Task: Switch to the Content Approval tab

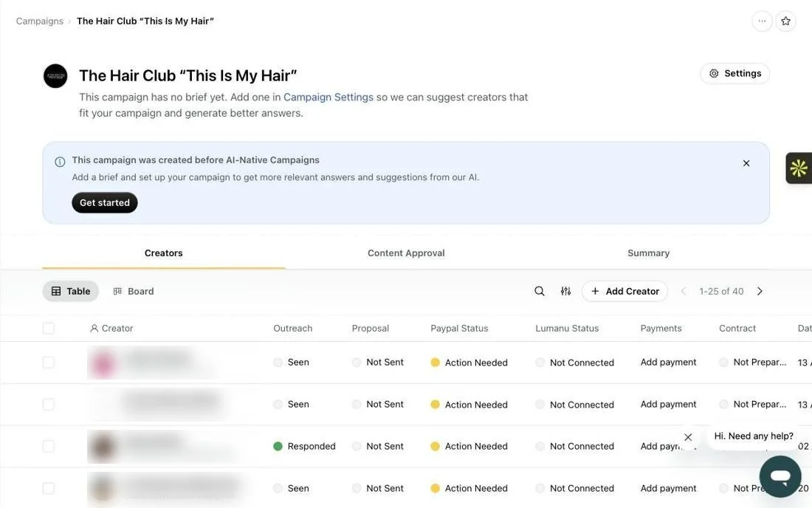Action: (x=406, y=253)
